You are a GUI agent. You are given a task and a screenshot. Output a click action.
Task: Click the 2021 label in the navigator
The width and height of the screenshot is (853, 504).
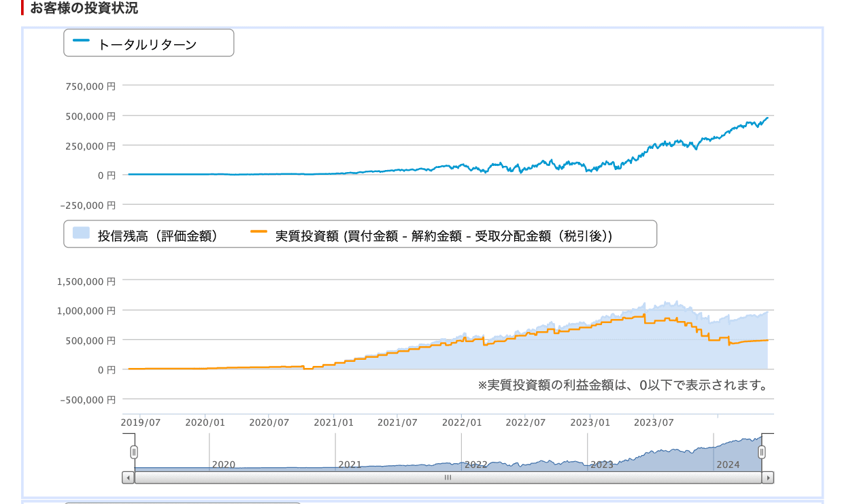tap(350, 465)
